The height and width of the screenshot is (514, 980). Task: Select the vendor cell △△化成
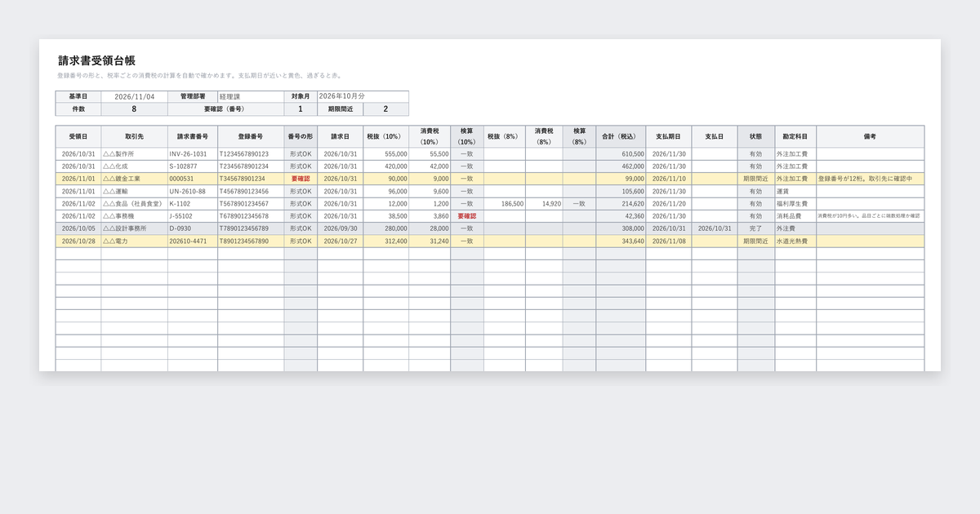135,166
